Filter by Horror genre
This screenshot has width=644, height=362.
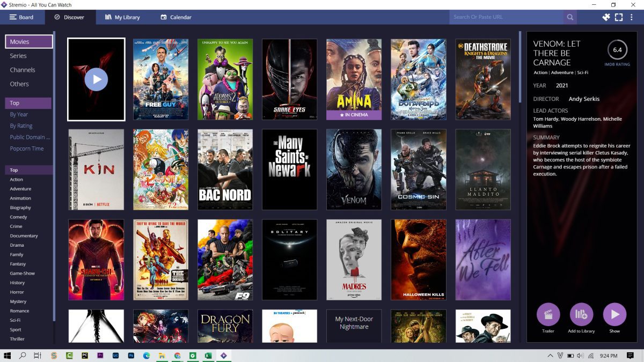(17, 292)
